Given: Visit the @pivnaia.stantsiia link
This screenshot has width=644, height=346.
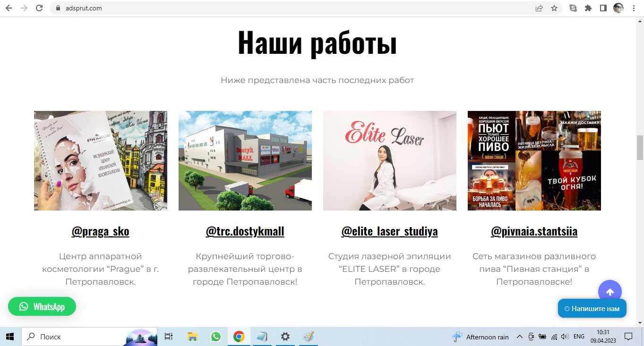Looking at the screenshot, I should point(534,232).
